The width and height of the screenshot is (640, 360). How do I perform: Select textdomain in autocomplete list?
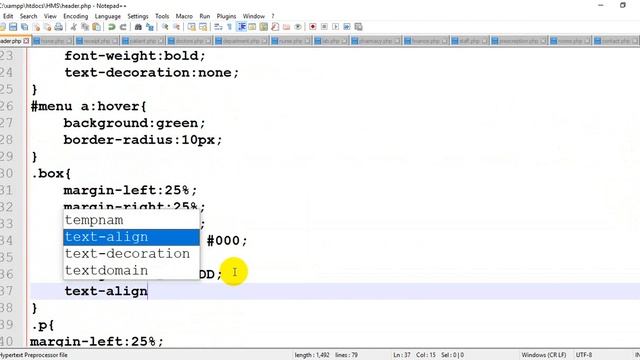click(x=131, y=271)
